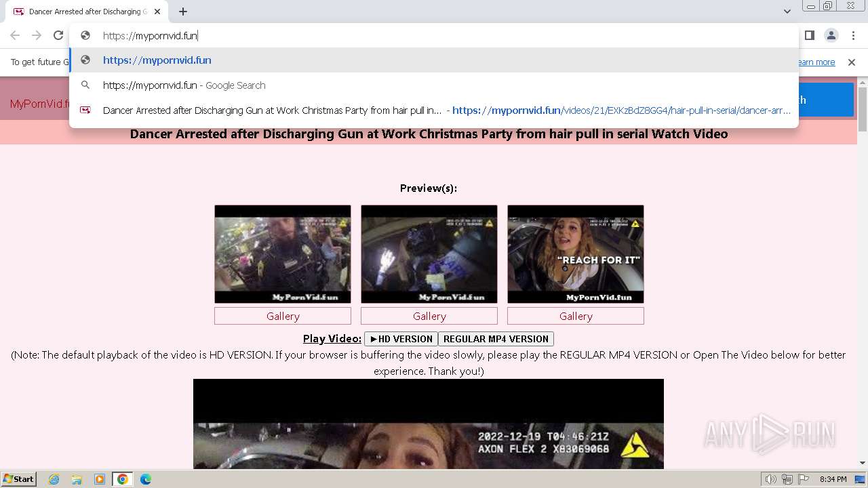This screenshot has width=868, height=488.
Task: Click the page title heading Dancer Arrested
Action: (429, 134)
